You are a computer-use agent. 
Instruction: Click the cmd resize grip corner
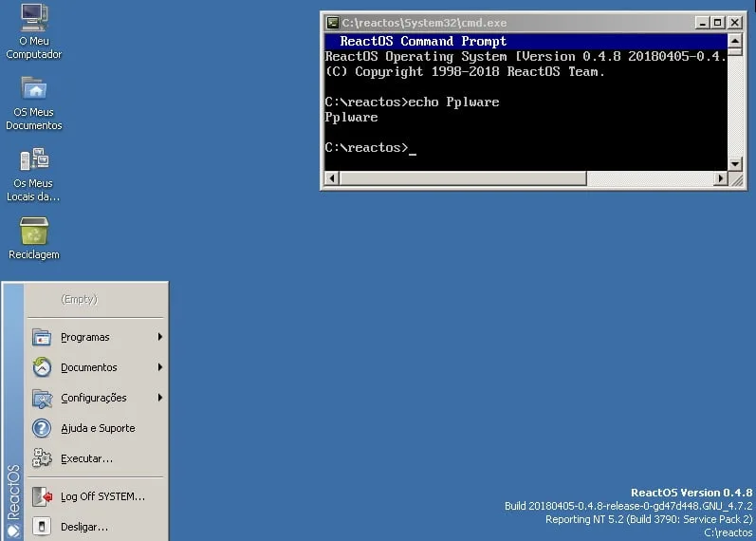736,179
